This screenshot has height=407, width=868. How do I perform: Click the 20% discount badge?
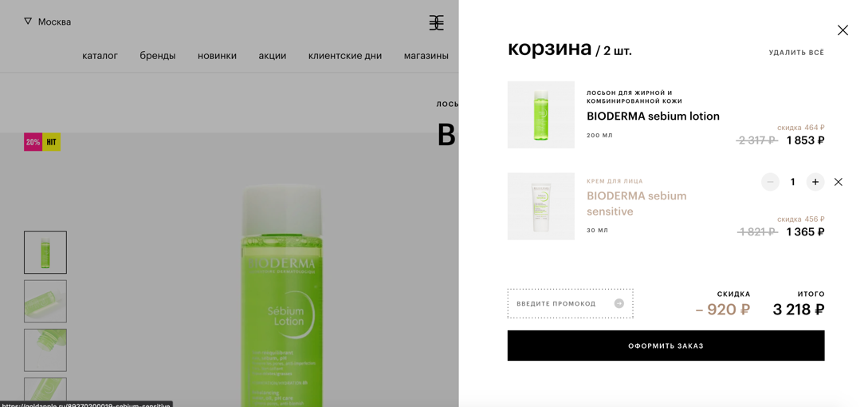click(33, 142)
